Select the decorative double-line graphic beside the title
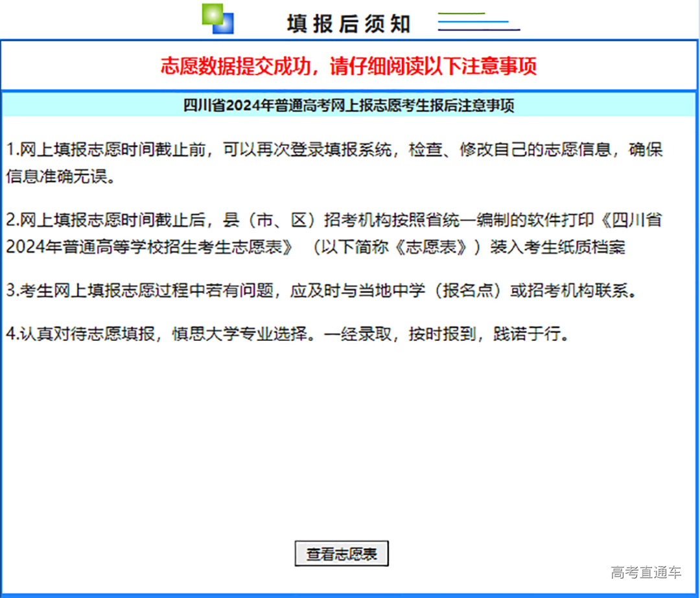 (x=478, y=21)
